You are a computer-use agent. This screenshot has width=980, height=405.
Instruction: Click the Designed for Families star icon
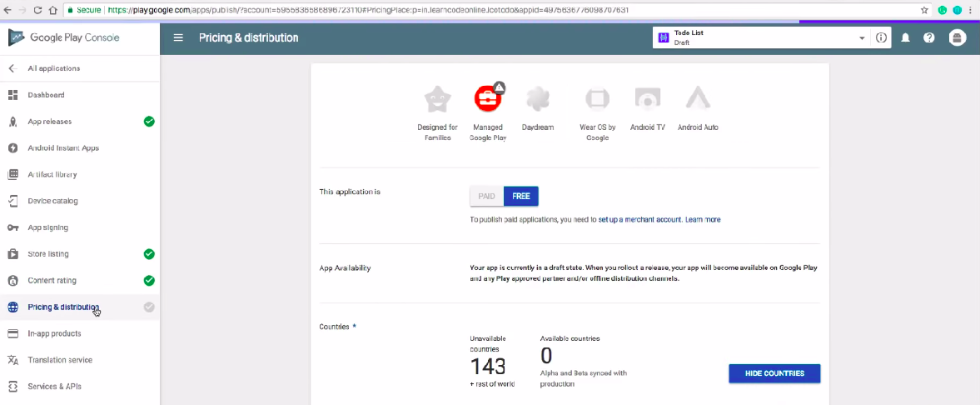pyautogui.click(x=437, y=99)
